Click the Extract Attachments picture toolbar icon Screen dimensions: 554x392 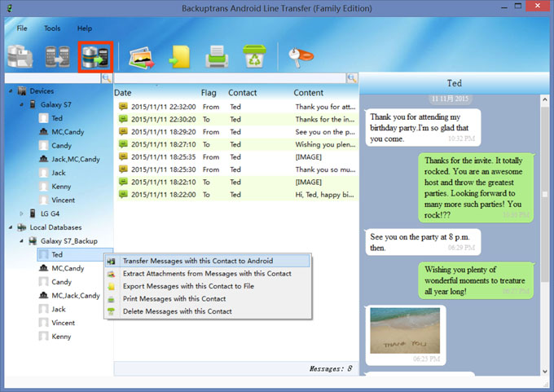point(142,58)
